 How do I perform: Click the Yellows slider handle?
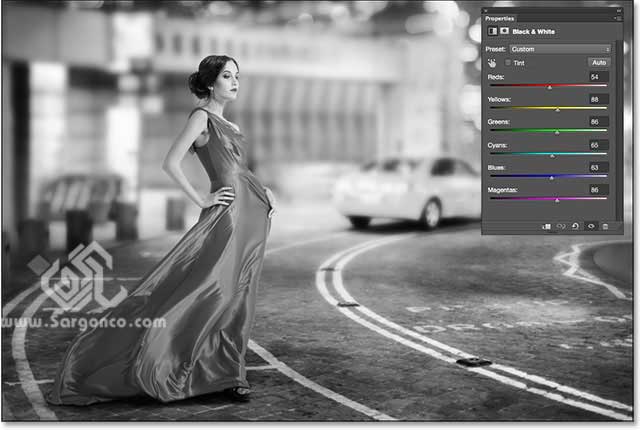(x=557, y=110)
